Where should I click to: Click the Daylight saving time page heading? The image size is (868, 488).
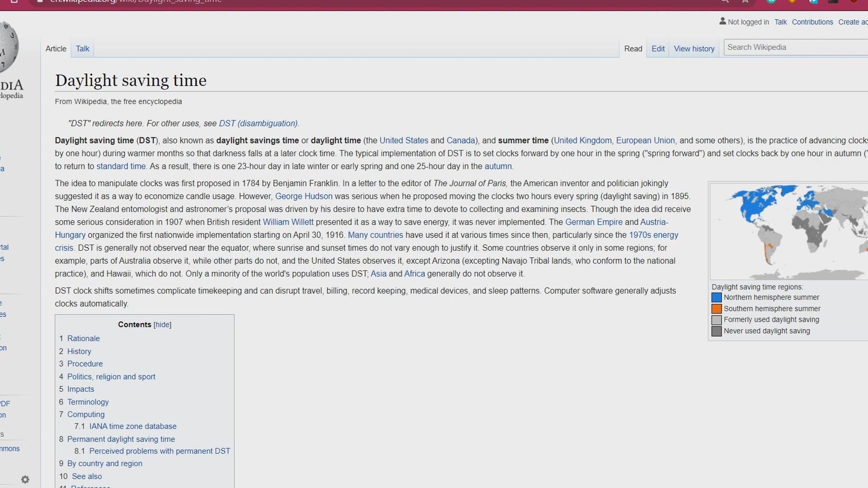pos(131,80)
